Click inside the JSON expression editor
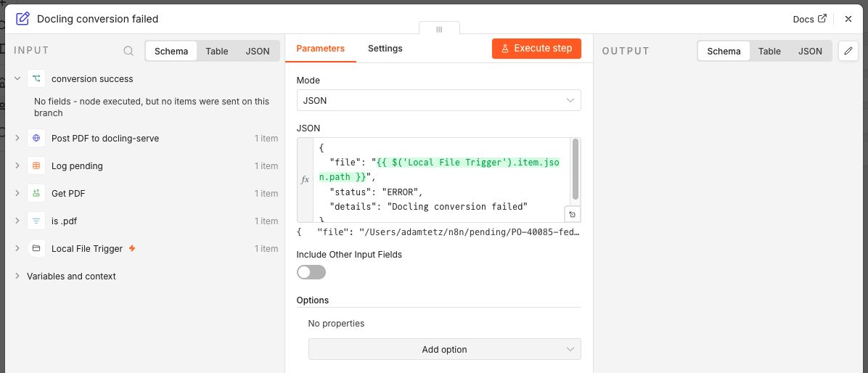Viewport: 868px width, 373px height. tap(441, 180)
